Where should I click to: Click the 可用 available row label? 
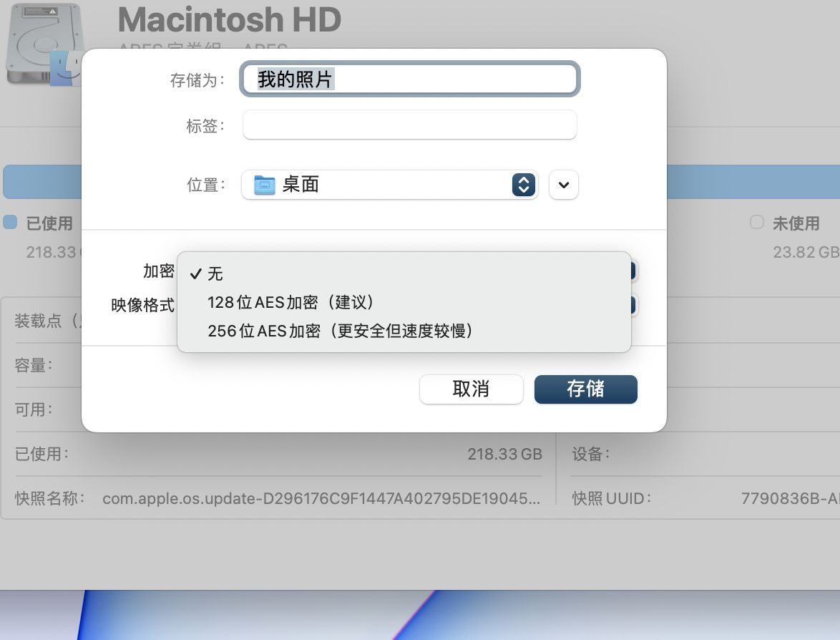[x=33, y=409]
